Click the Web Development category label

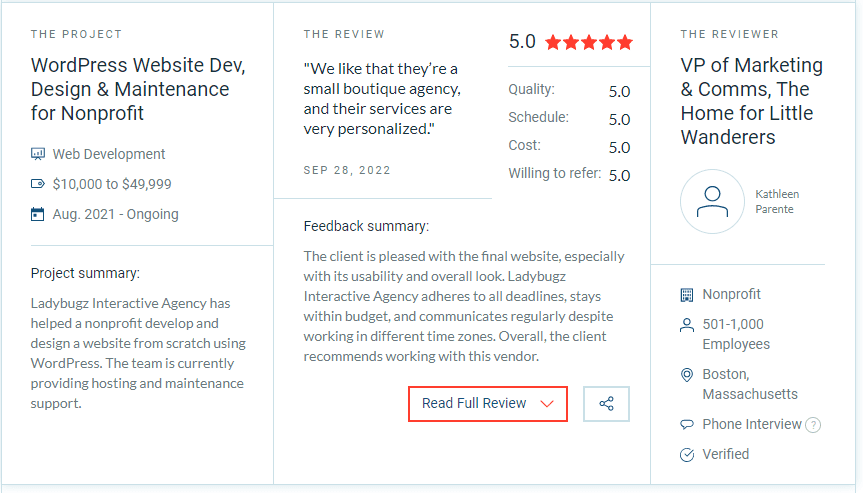pos(109,154)
